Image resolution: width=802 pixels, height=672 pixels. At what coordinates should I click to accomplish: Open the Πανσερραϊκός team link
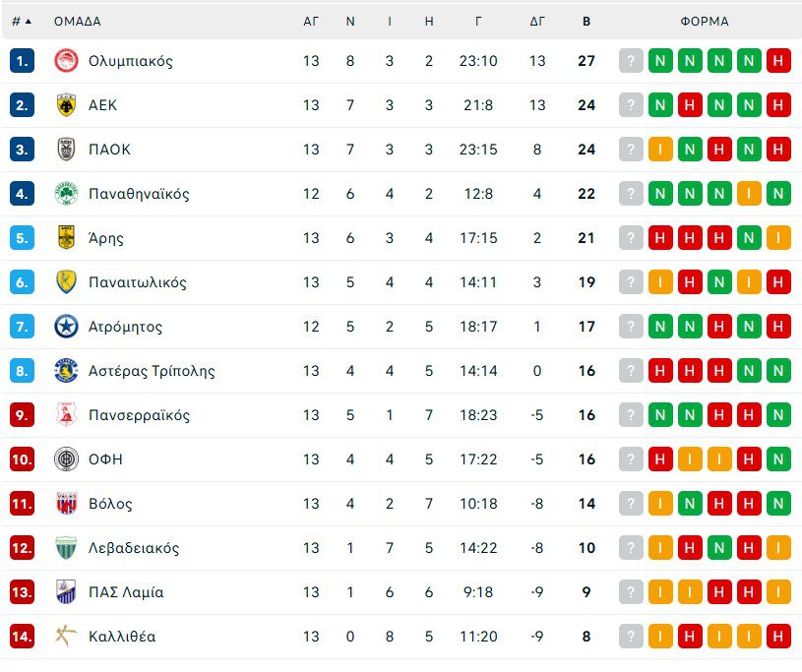point(138,415)
